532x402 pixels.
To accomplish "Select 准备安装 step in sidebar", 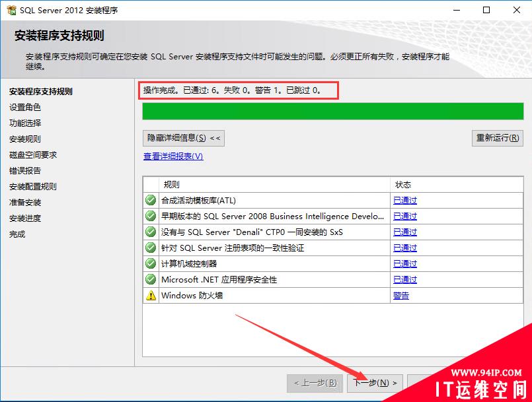I will click(x=24, y=203).
